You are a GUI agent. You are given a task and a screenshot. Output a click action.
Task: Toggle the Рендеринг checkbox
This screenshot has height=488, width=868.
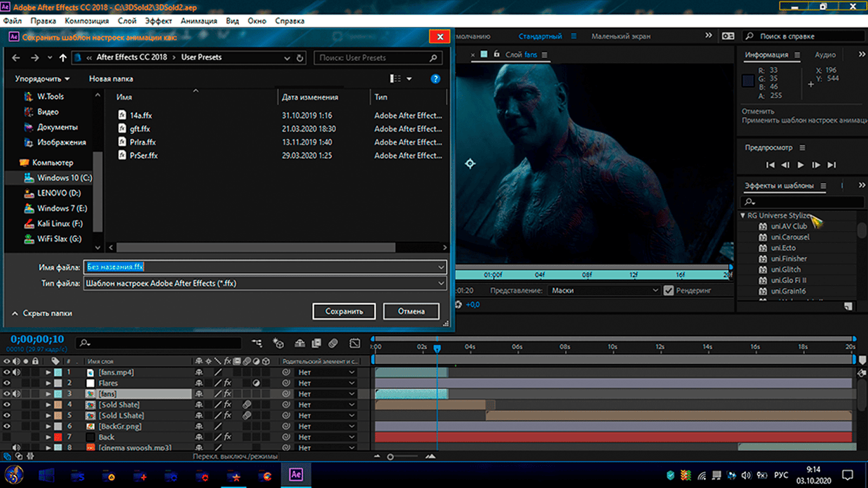[x=668, y=290]
